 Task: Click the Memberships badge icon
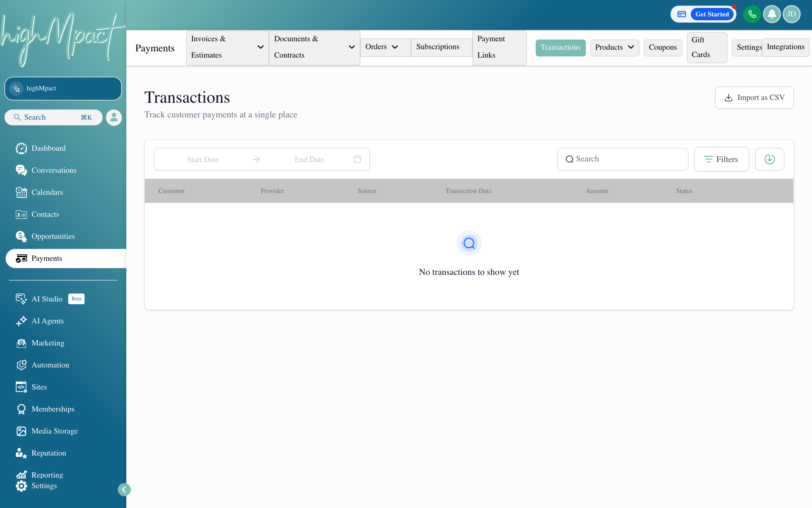tap(21, 409)
